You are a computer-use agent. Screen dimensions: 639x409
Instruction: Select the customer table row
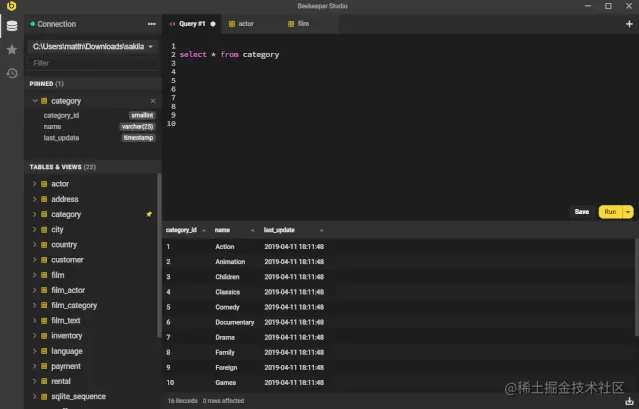tap(93, 260)
